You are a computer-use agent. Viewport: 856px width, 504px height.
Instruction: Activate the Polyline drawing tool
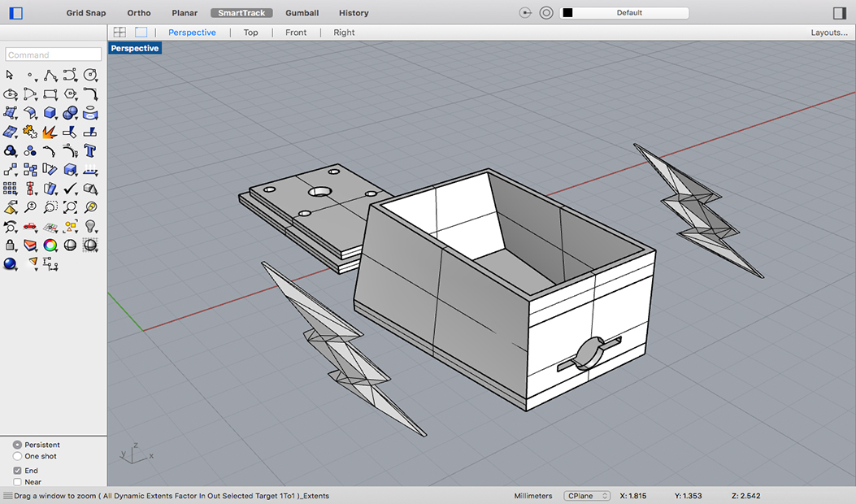(x=50, y=76)
